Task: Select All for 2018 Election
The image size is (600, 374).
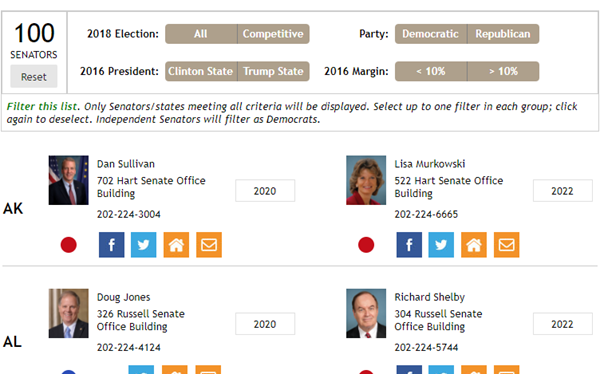Action: click(x=201, y=34)
